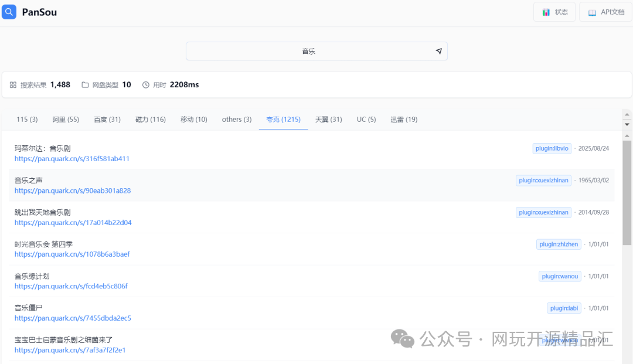The height and width of the screenshot is (364, 633).
Task: Click the plugin:zhizhen badge
Action: [x=559, y=244]
